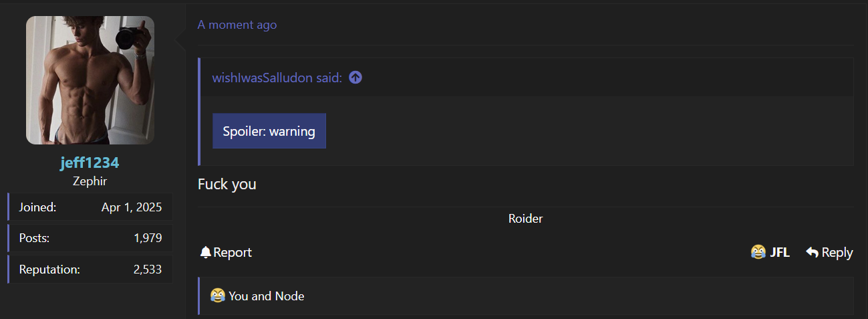Click the up-arrow icon beside quoted username
The height and width of the screenshot is (319, 868).
tap(355, 78)
